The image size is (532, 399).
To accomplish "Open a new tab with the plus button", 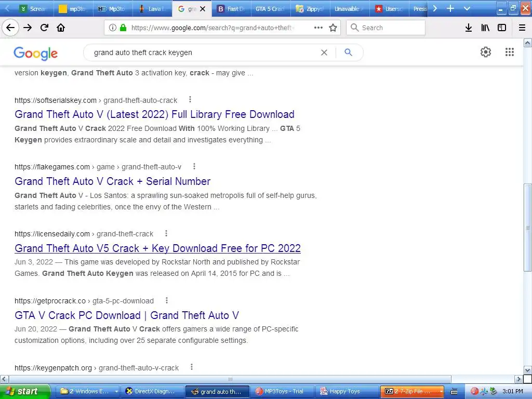I will [x=450, y=8].
